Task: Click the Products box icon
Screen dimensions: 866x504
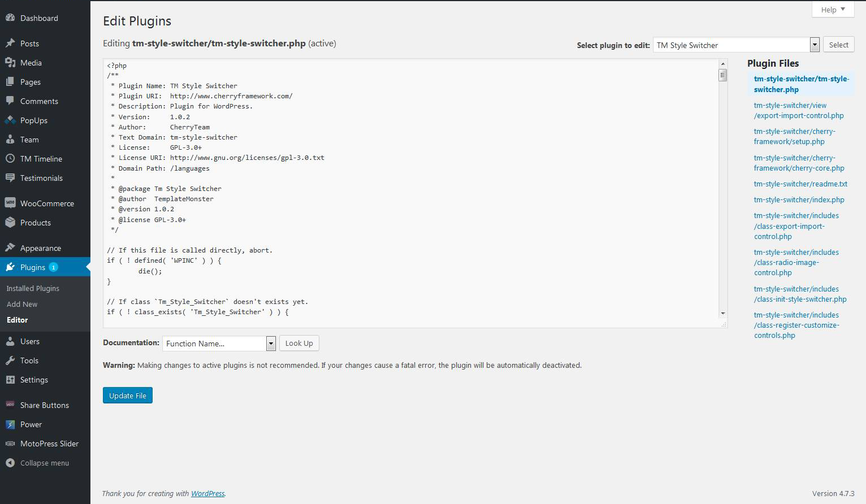Action: 10,223
